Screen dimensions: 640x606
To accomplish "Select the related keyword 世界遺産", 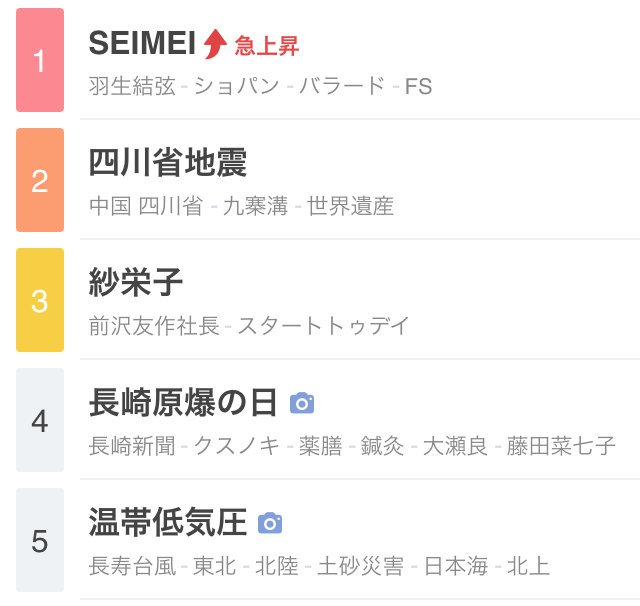I will [350, 206].
